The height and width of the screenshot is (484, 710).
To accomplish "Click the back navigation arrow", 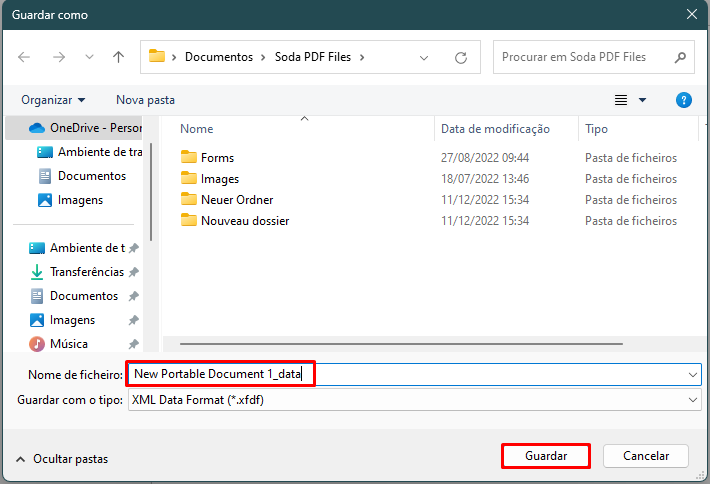I will coord(24,57).
